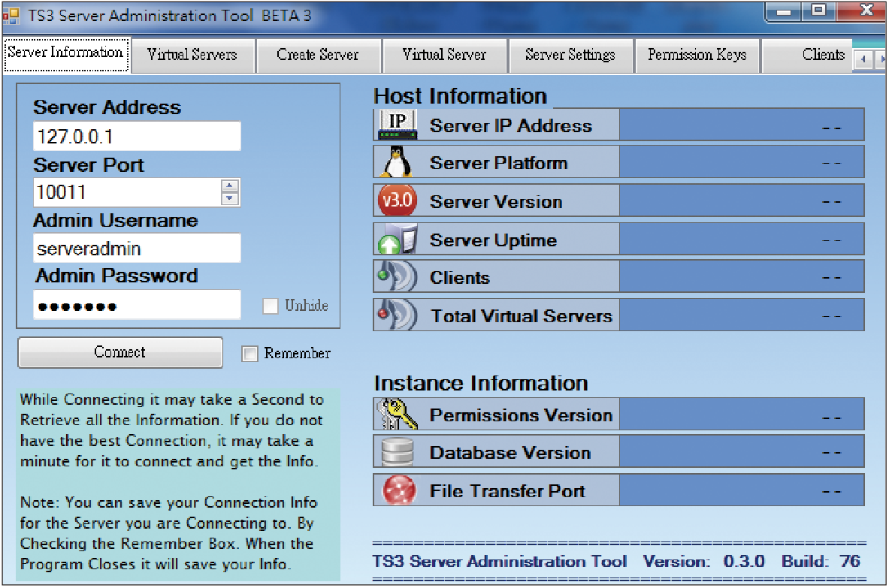Open the Create Server tab
The height and width of the screenshot is (588, 889).
click(x=318, y=55)
